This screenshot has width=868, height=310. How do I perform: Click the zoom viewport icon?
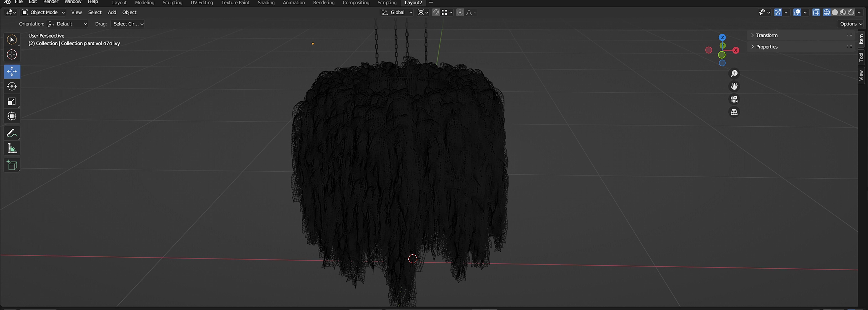click(734, 73)
